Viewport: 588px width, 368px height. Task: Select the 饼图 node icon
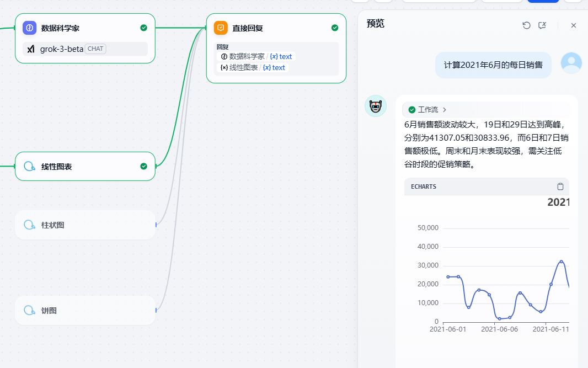30,311
